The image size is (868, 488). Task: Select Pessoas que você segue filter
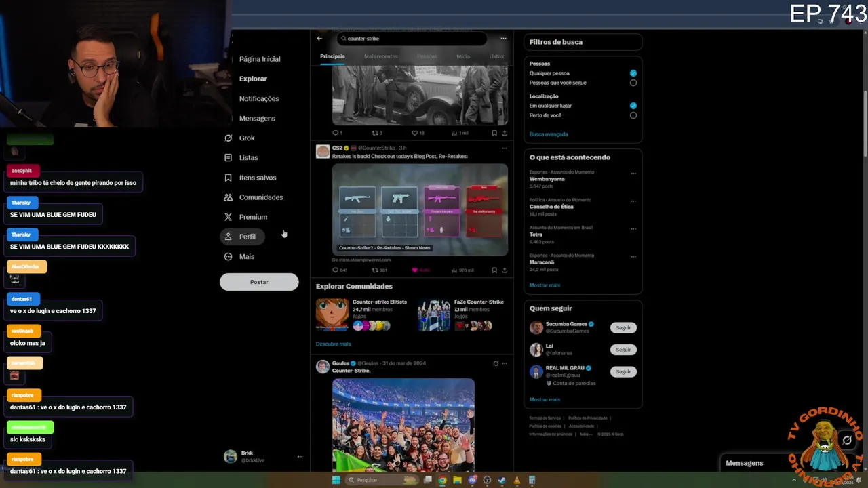point(633,83)
